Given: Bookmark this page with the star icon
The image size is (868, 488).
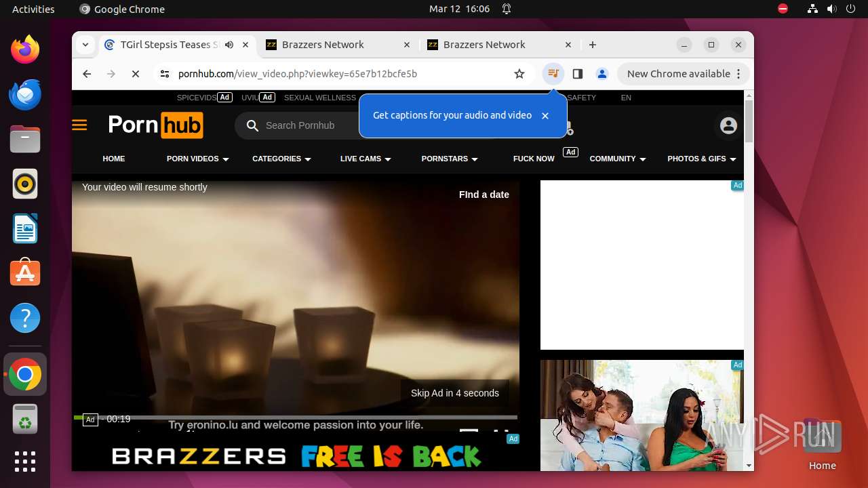Looking at the screenshot, I should pyautogui.click(x=519, y=74).
